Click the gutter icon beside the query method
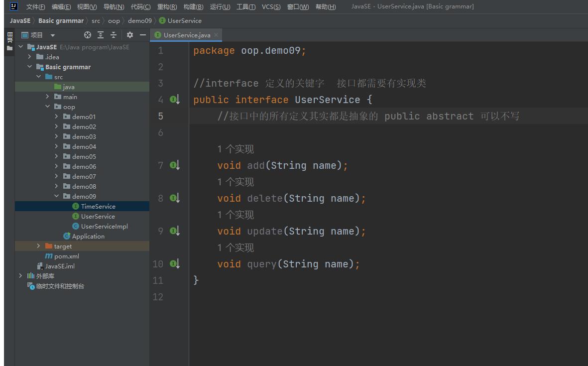 pos(174,264)
